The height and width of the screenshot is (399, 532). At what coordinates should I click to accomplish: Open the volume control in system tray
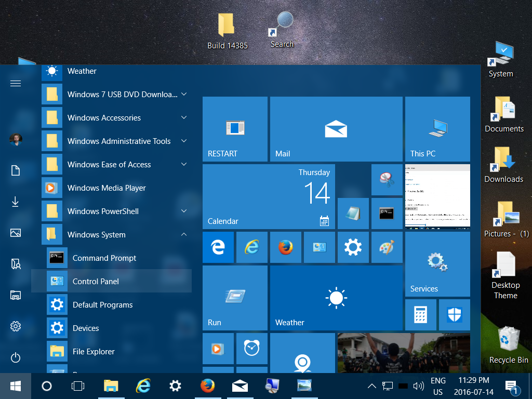[x=419, y=386]
